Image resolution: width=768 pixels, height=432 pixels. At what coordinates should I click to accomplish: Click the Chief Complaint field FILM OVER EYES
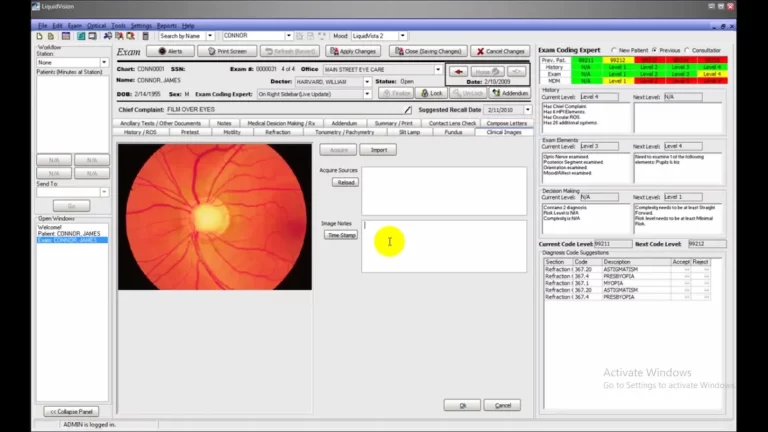coord(284,110)
